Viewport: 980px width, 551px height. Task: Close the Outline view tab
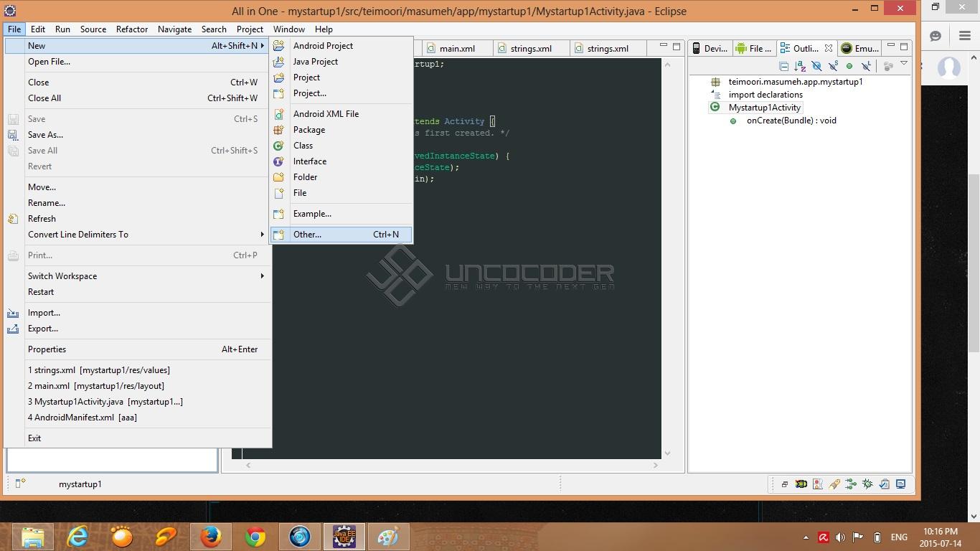(x=828, y=48)
